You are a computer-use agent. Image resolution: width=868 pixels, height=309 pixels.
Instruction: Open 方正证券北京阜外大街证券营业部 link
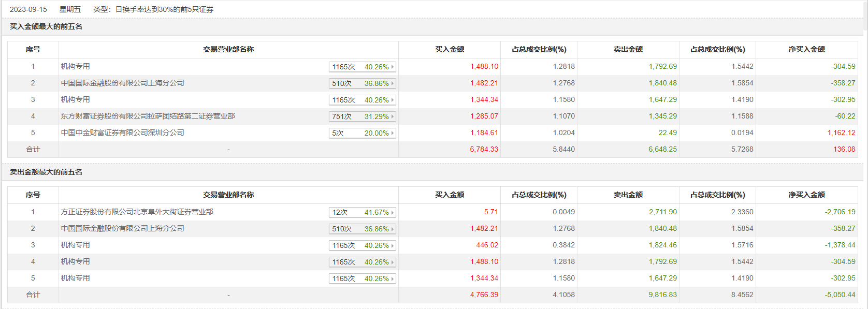(137, 212)
